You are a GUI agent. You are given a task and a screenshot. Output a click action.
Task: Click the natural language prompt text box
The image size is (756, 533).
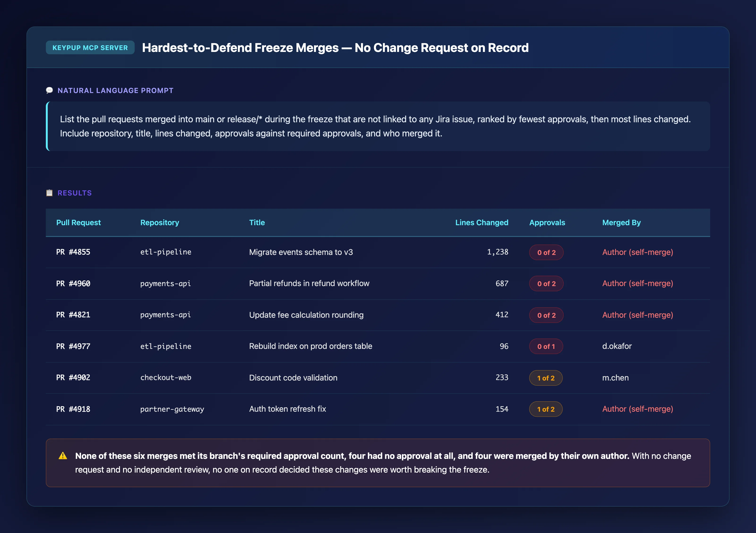pos(378,126)
